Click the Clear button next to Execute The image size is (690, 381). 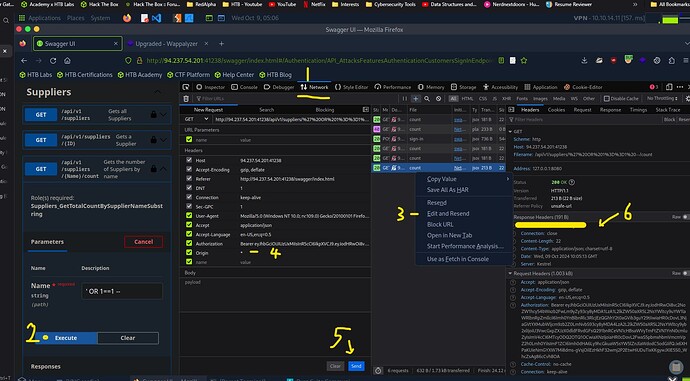pos(128,338)
